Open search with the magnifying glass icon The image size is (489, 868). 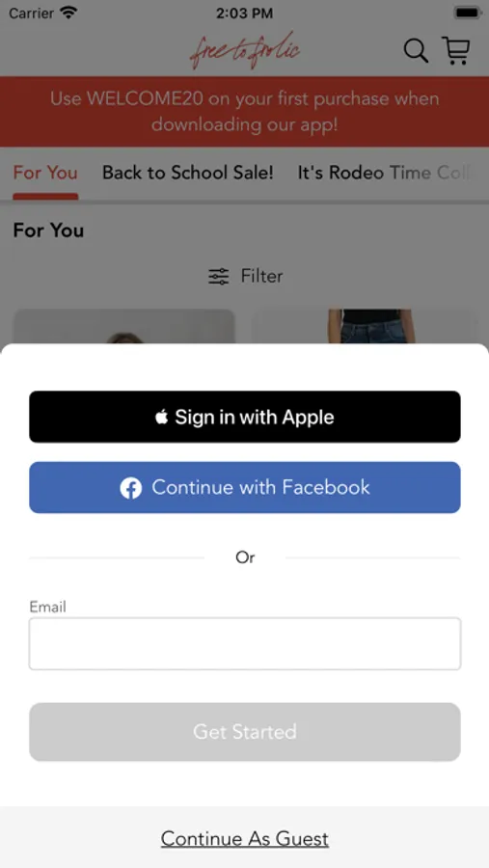[416, 51]
